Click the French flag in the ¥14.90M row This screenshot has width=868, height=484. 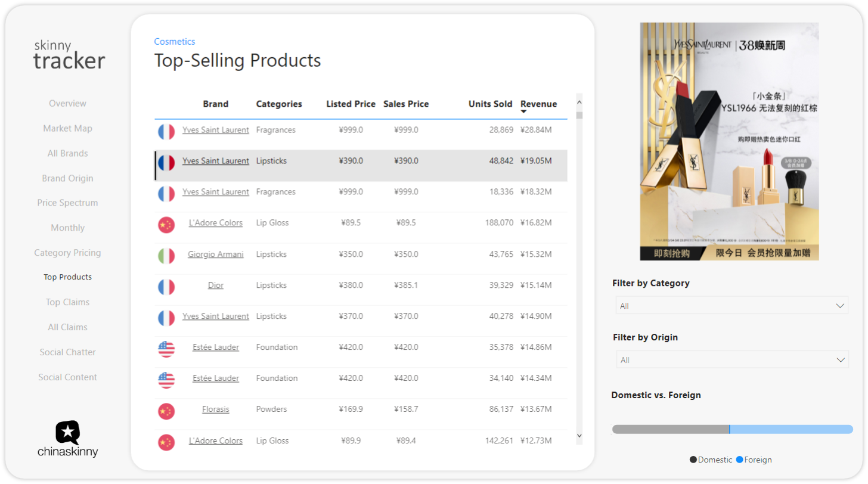pyautogui.click(x=166, y=318)
